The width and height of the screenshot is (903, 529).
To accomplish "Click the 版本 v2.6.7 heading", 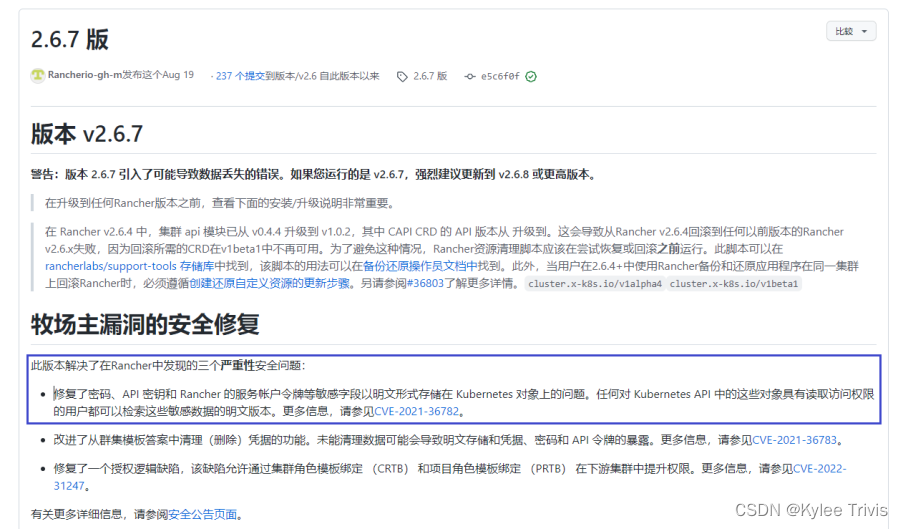I will (x=87, y=134).
